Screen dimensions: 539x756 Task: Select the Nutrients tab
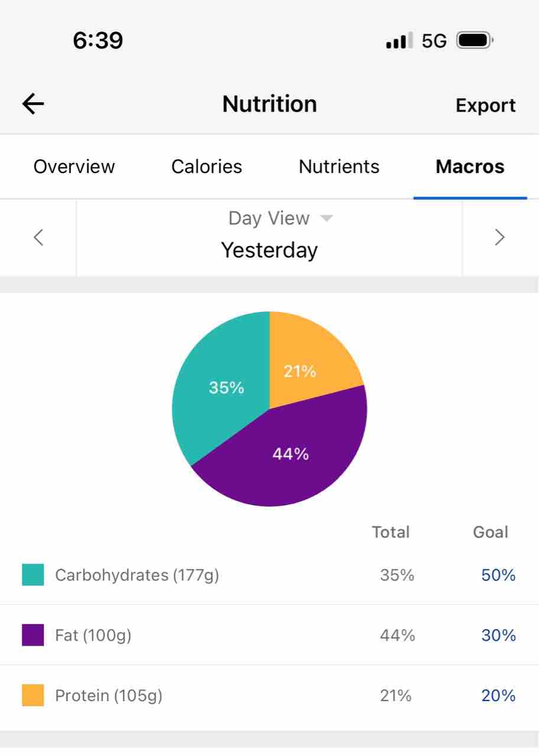[339, 167]
